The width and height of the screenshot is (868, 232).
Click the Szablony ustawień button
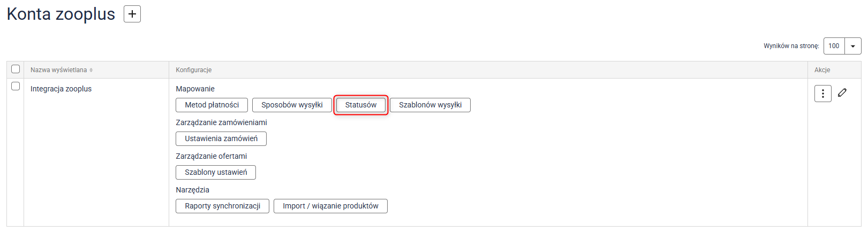[x=216, y=172]
